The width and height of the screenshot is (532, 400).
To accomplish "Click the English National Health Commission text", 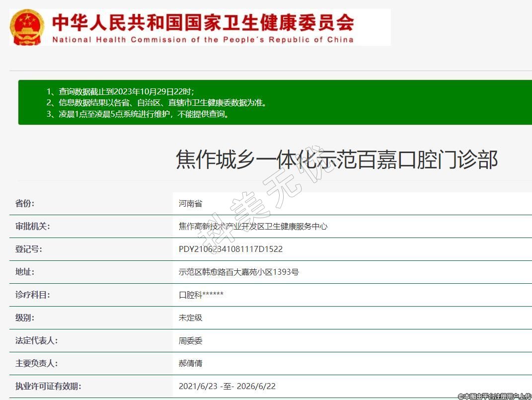I will pos(203,40).
